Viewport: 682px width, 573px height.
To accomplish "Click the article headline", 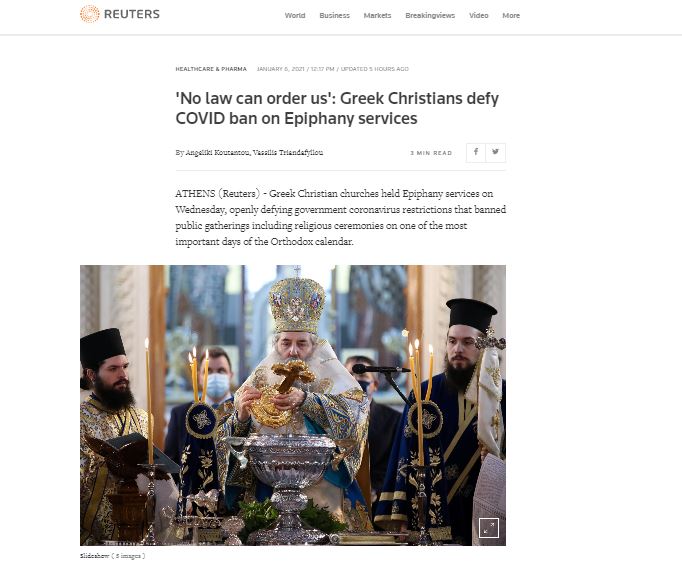I will tap(337, 108).
